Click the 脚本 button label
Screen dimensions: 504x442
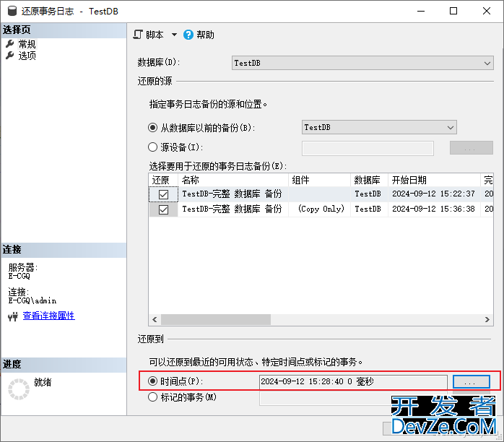pos(155,35)
